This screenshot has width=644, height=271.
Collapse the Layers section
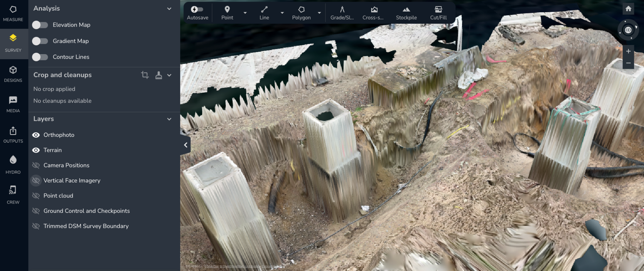(x=169, y=119)
